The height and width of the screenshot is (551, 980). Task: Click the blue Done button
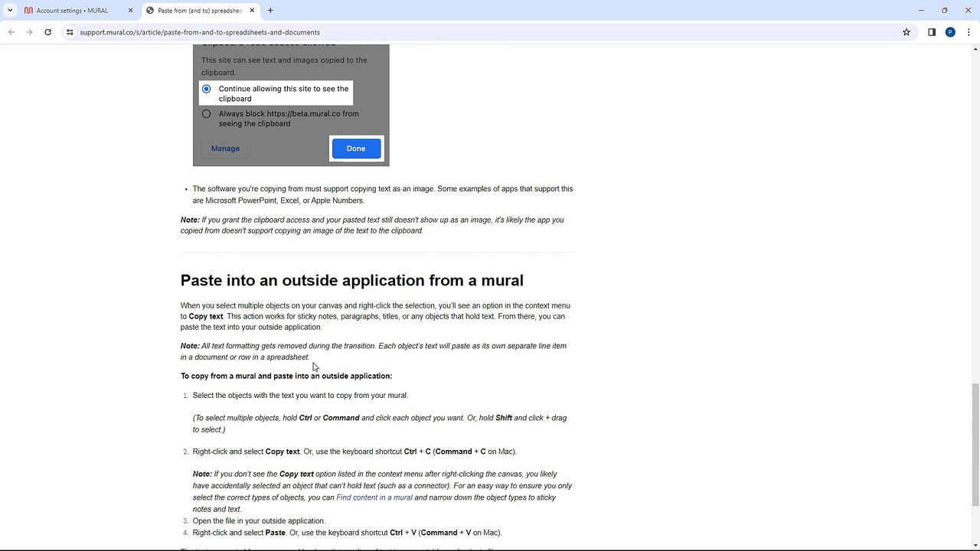click(356, 148)
